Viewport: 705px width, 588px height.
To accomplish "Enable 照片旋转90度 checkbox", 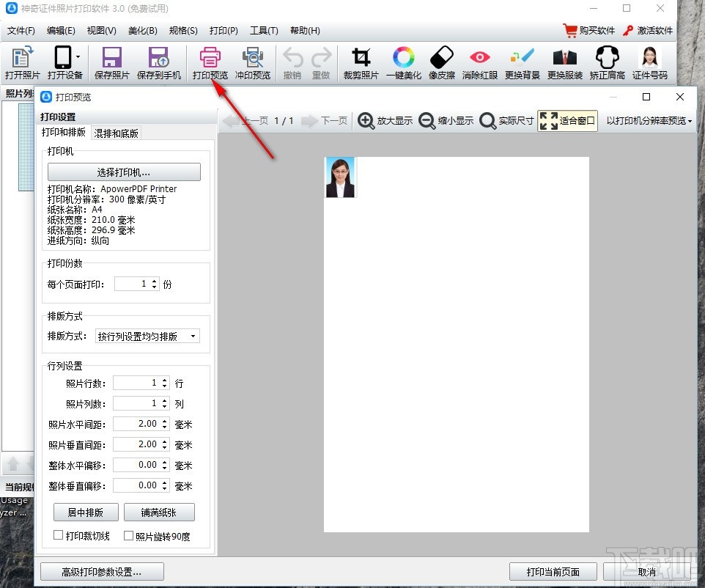I will tap(128, 535).
